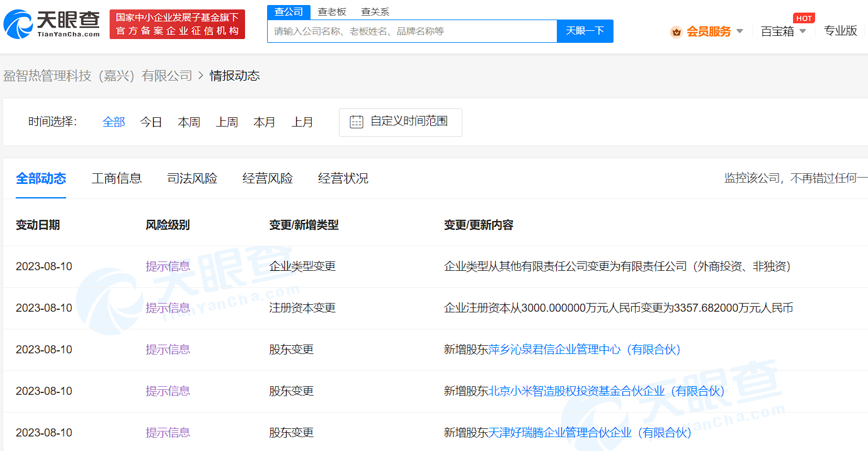Click the 天眼一下 search button
Screen dimensions: 868x451
click(585, 31)
